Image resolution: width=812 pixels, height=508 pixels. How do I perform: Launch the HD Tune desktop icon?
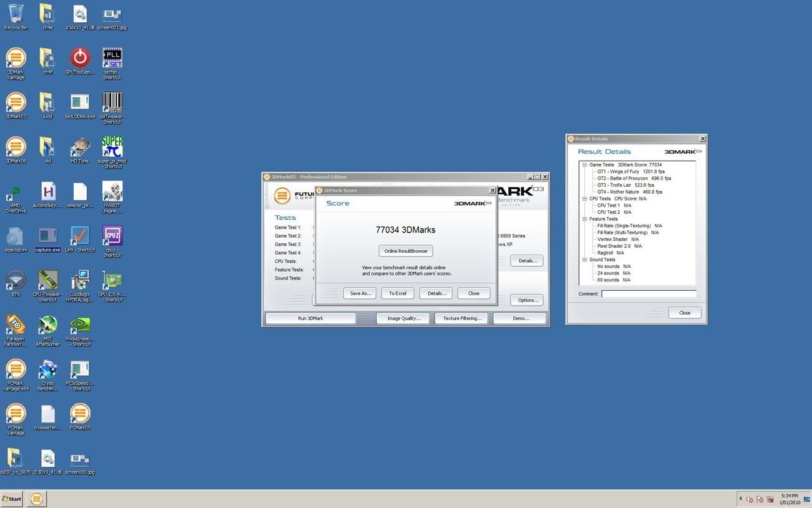pos(80,147)
